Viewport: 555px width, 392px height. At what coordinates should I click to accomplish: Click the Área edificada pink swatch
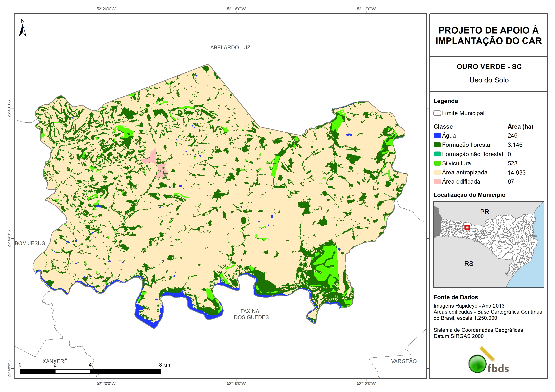tap(437, 182)
